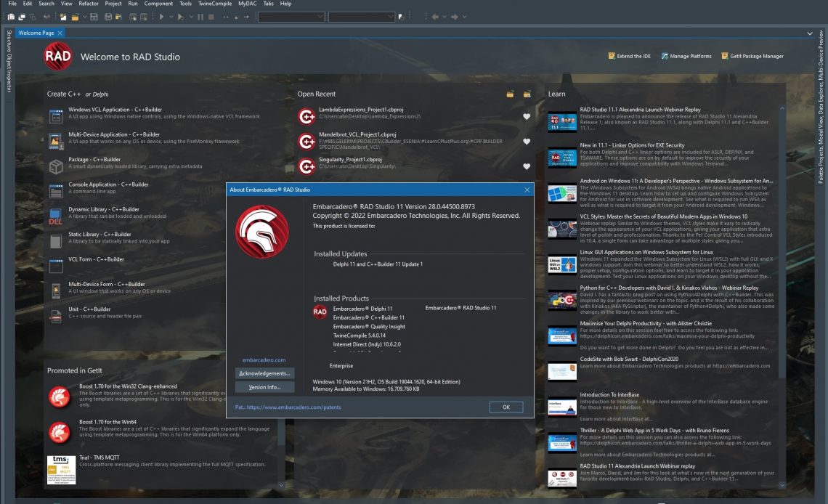Open Mandelbrot_VCL_Project1.cbproj recent project
828x504 pixels.
[357, 134]
